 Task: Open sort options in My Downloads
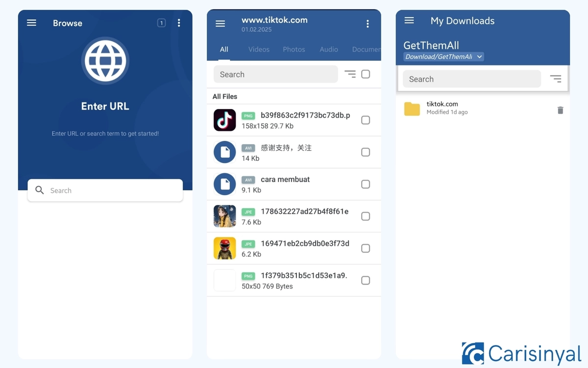[x=555, y=79]
